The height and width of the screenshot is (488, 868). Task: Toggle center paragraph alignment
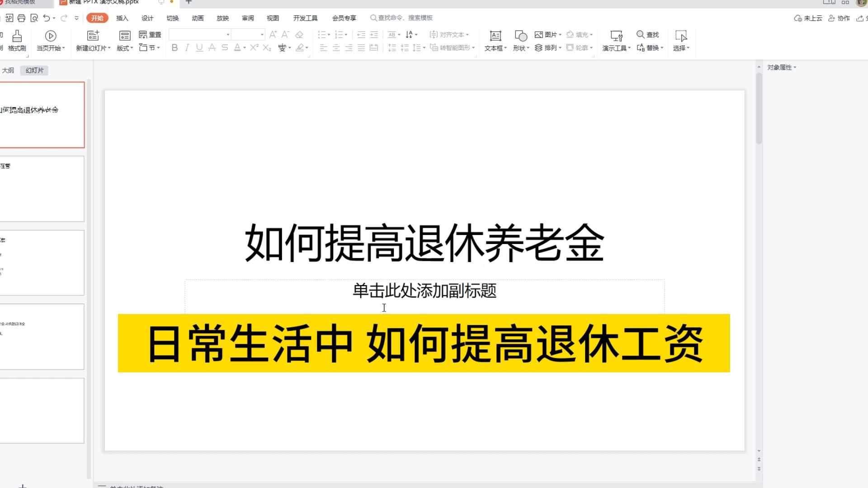tap(336, 48)
